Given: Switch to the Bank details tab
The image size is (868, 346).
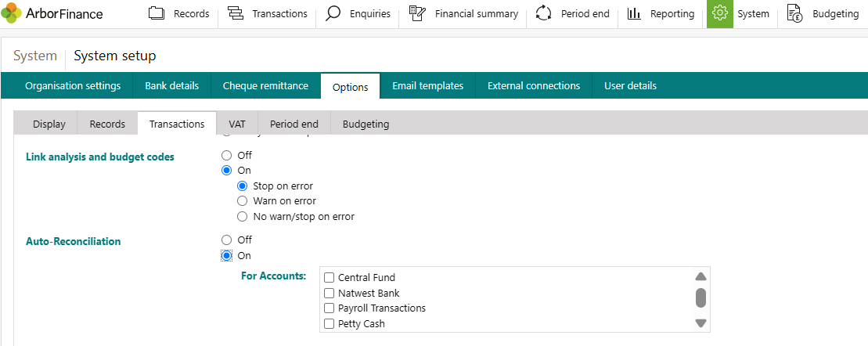Looking at the screenshot, I should point(171,86).
